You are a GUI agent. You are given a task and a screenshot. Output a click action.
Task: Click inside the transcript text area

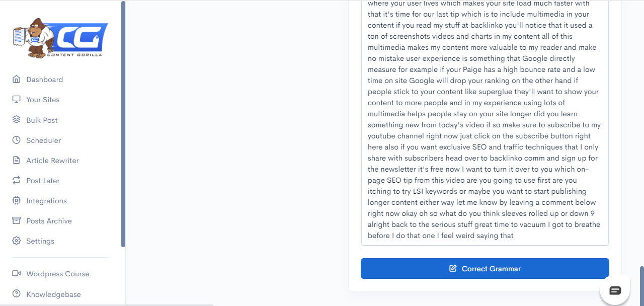coord(485,123)
